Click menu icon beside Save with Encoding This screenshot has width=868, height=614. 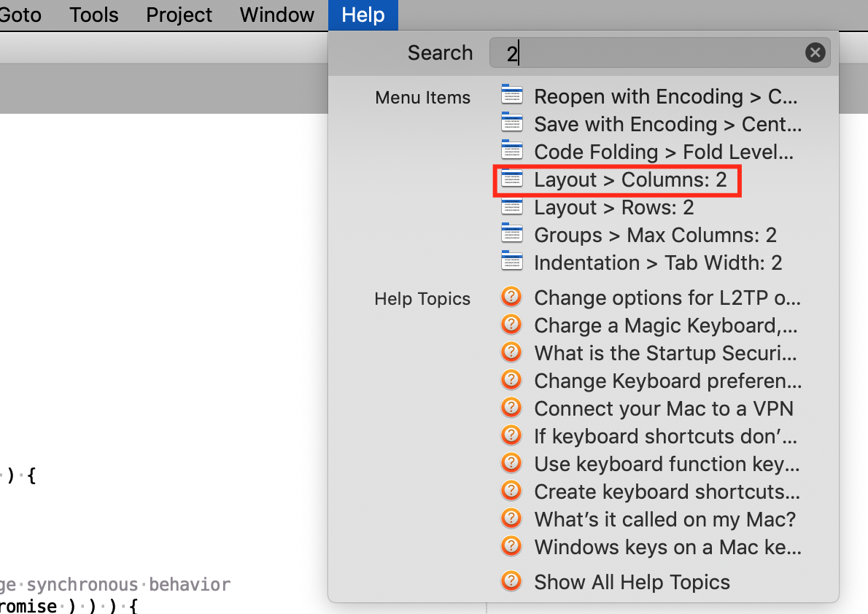[511, 123]
